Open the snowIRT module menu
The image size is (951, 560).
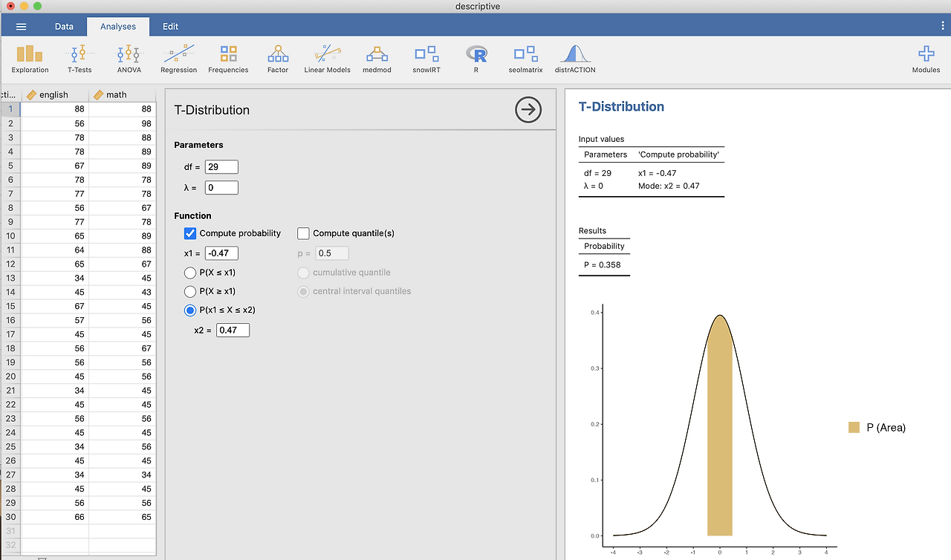[426, 59]
